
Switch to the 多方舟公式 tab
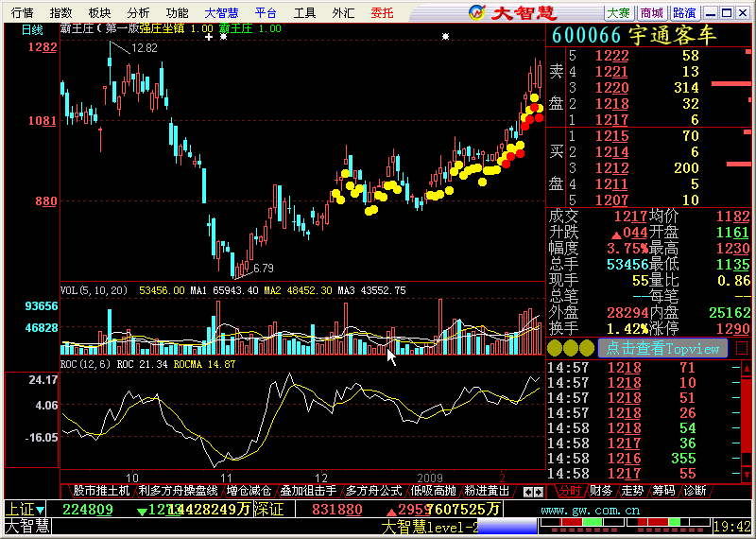pos(374,491)
